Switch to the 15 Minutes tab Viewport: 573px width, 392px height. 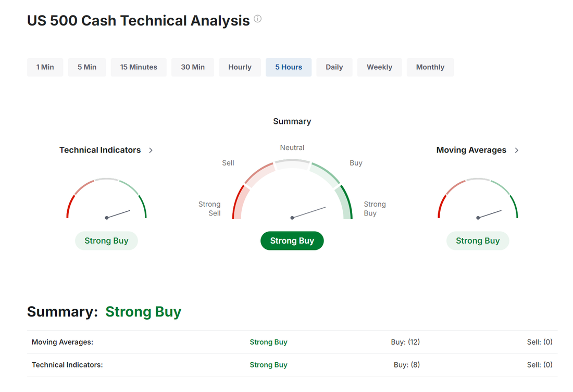[x=139, y=67]
